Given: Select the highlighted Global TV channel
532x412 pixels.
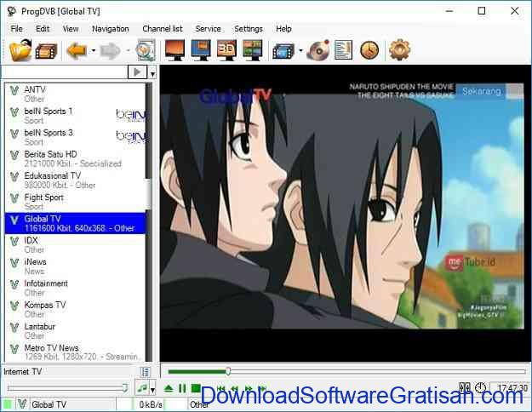Looking at the screenshot, I should pyautogui.click(x=75, y=223).
